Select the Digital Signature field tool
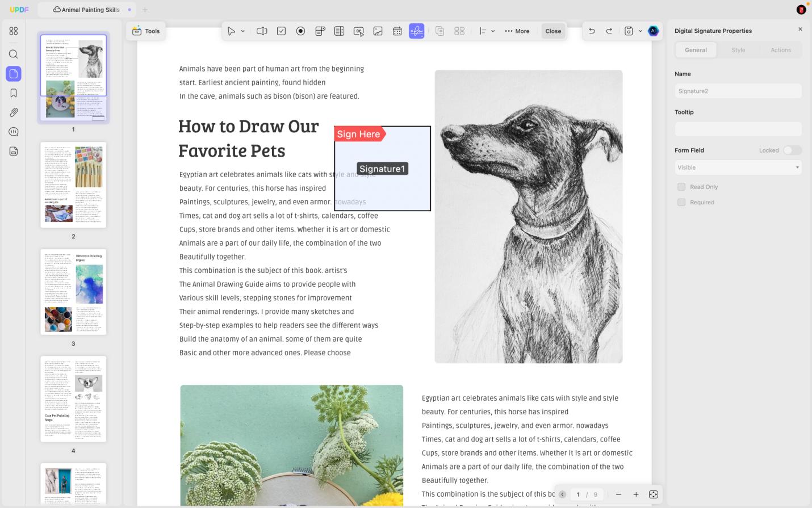This screenshot has width=812, height=508. pyautogui.click(x=416, y=31)
